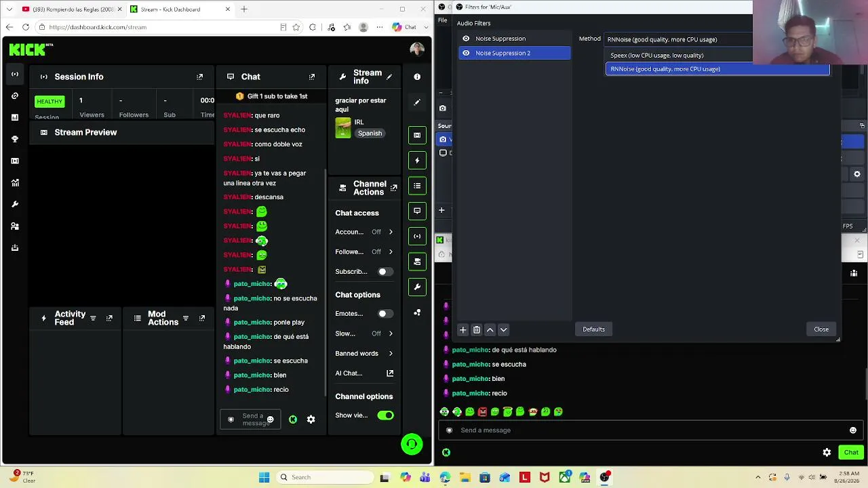Move selected filter up
This screenshot has width=868, height=488.
tap(490, 329)
